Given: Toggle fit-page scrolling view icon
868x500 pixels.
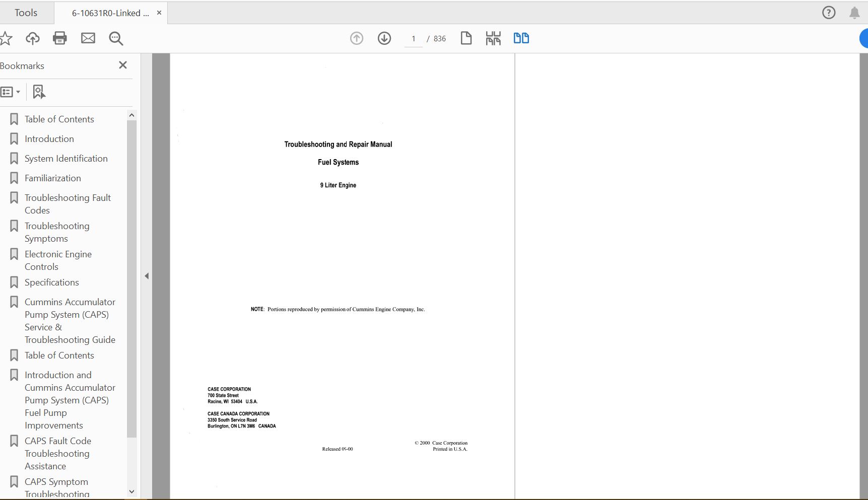Looking at the screenshot, I should coord(493,38).
